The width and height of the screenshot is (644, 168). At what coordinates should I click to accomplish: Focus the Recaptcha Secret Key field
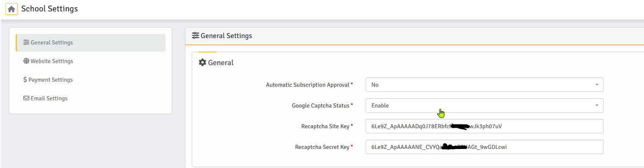click(484, 147)
